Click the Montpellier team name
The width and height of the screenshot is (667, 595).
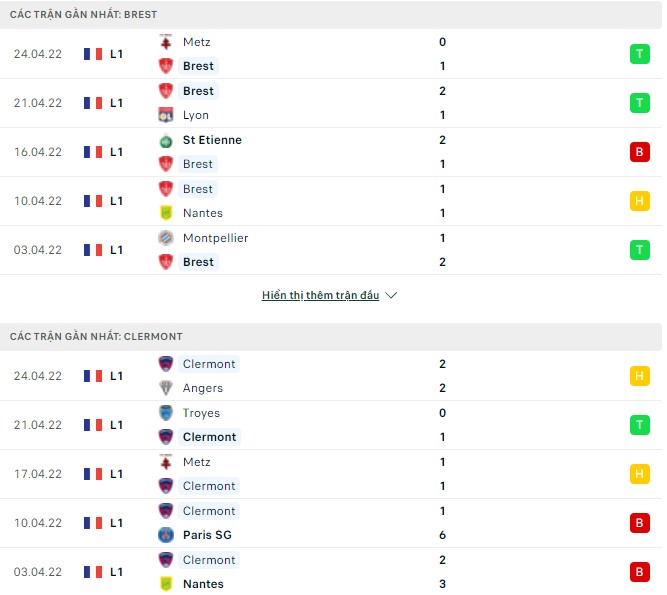coord(215,238)
